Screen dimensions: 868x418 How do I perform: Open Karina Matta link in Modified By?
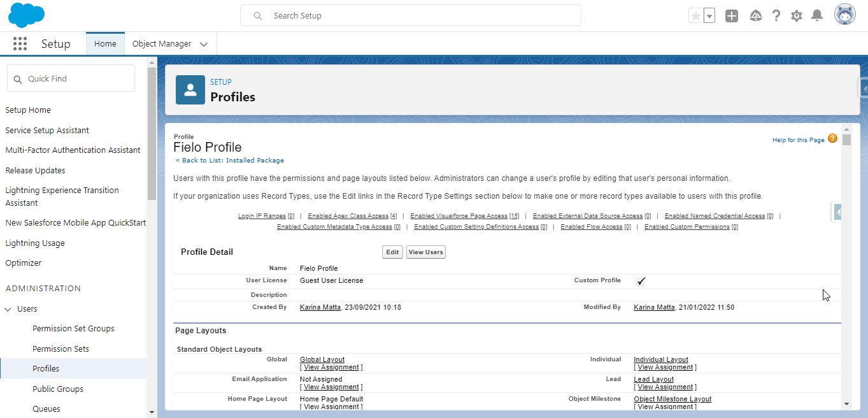click(x=654, y=307)
